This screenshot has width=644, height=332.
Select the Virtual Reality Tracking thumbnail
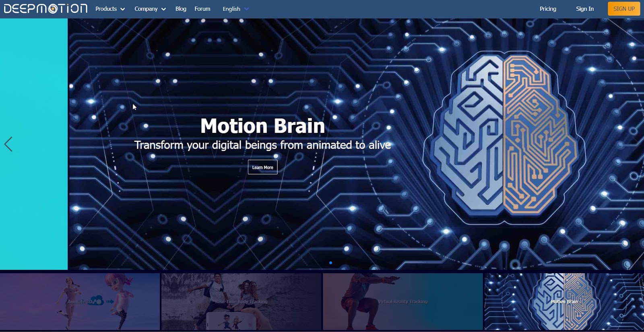pos(402,301)
